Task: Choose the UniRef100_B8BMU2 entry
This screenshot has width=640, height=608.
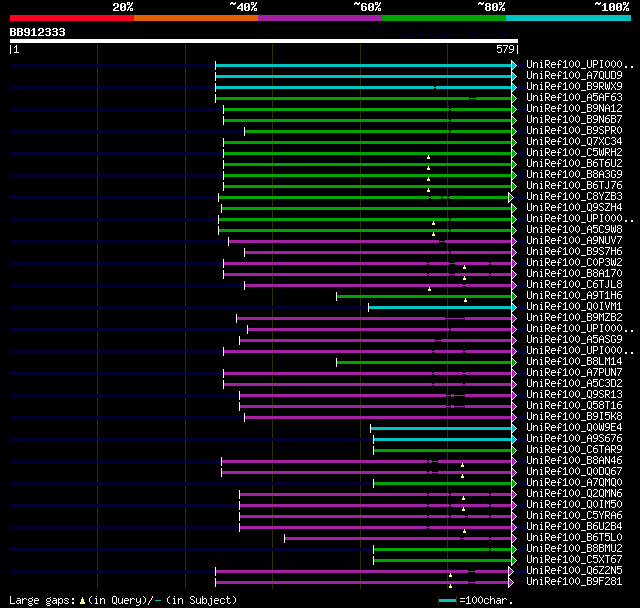Action: 574,549
